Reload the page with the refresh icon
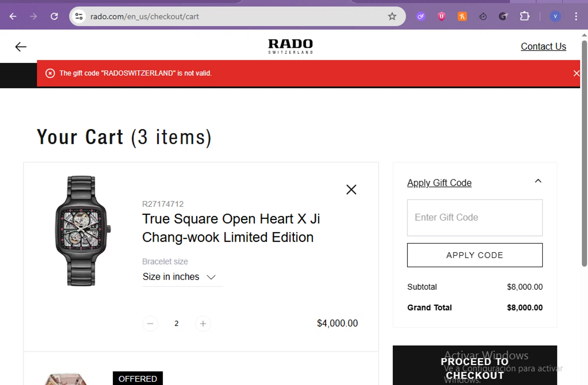 [54, 16]
